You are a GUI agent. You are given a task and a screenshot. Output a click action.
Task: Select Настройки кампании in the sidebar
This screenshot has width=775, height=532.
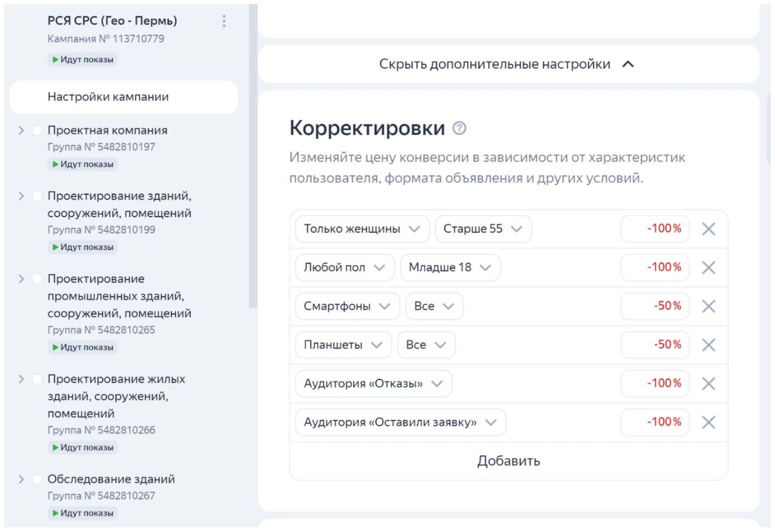coord(124,97)
